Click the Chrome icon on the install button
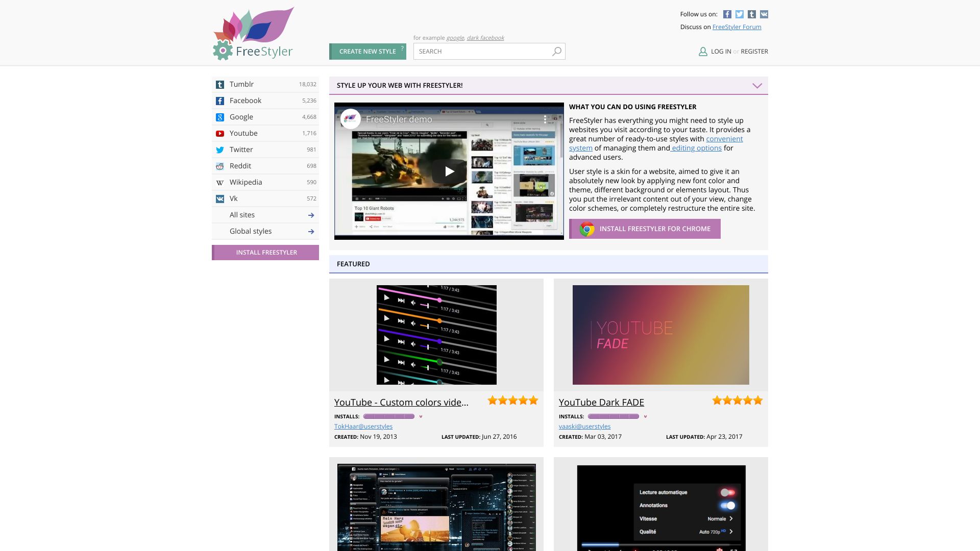Image resolution: width=980 pixels, height=551 pixels. (587, 229)
